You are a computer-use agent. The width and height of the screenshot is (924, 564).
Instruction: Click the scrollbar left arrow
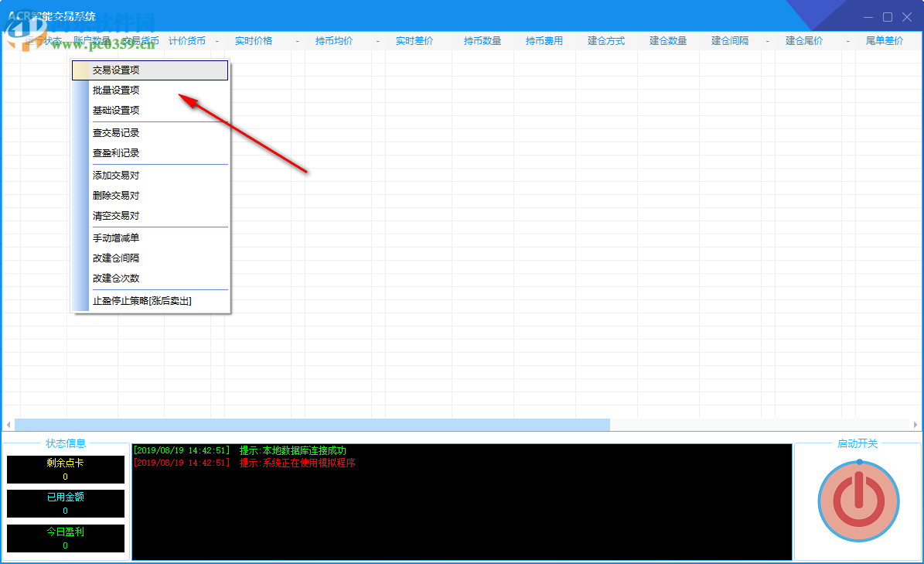click(x=9, y=424)
